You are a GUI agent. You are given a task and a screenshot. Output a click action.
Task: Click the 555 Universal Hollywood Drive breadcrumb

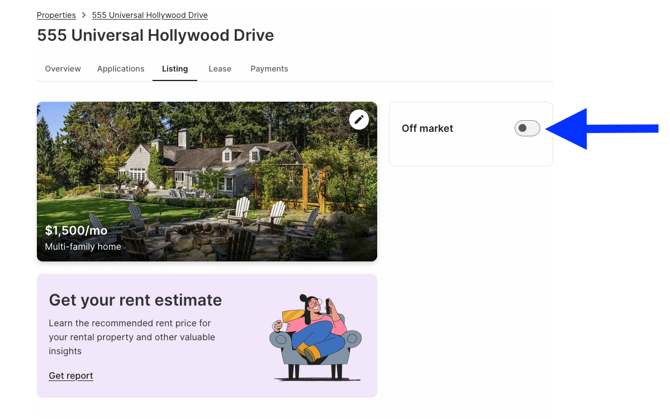(150, 15)
